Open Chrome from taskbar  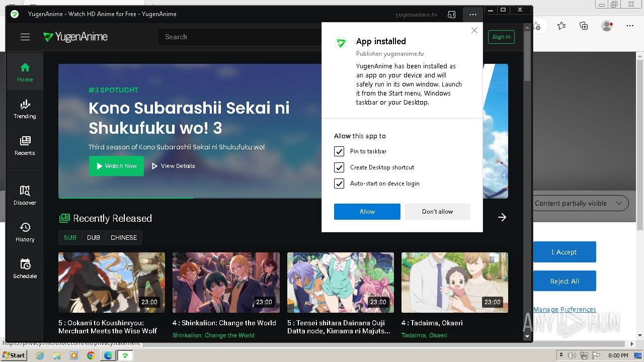click(x=91, y=355)
